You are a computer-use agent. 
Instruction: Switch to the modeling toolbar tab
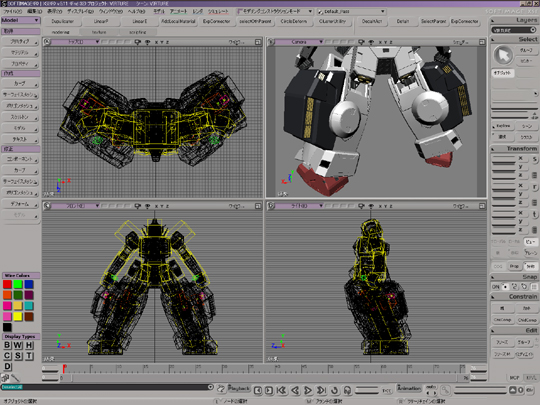[x=61, y=32]
